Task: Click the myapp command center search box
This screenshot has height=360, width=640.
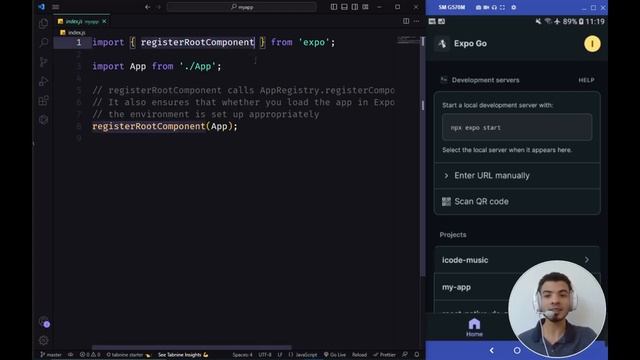Action: pyautogui.click(x=242, y=7)
